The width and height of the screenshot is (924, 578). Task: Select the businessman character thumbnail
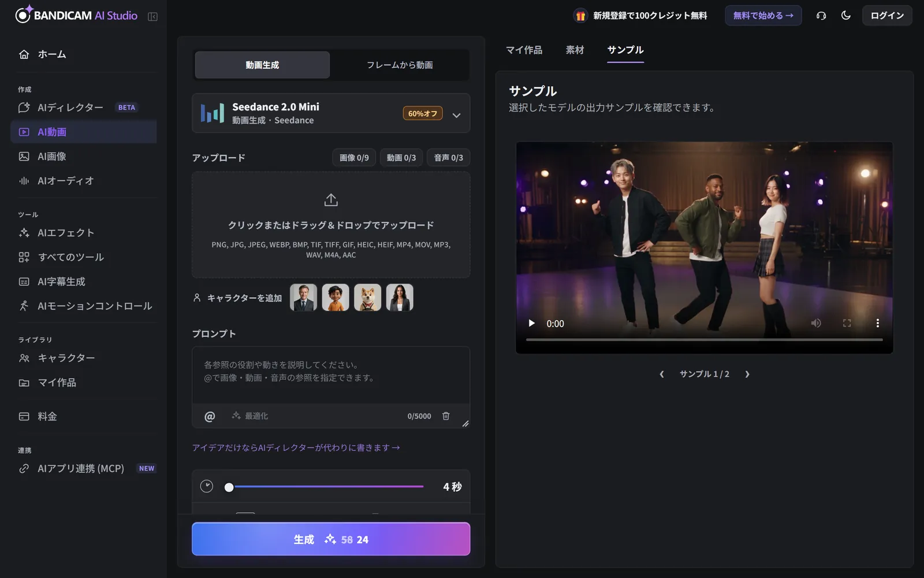click(303, 298)
